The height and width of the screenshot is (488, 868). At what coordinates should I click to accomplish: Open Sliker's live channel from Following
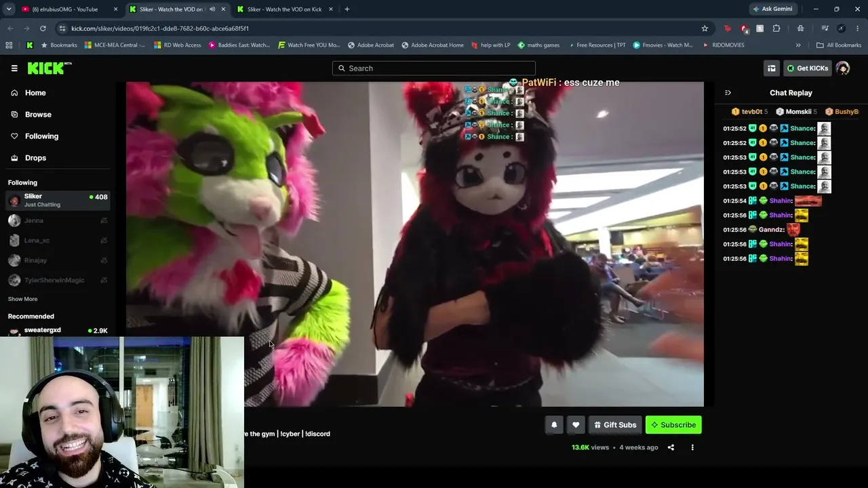pyautogui.click(x=58, y=200)
